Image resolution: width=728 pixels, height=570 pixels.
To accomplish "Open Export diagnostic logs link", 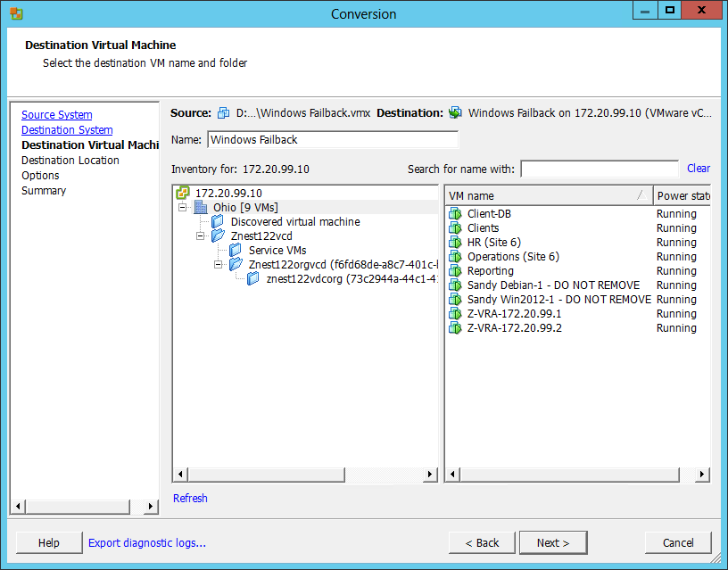I will click(146, 542).
